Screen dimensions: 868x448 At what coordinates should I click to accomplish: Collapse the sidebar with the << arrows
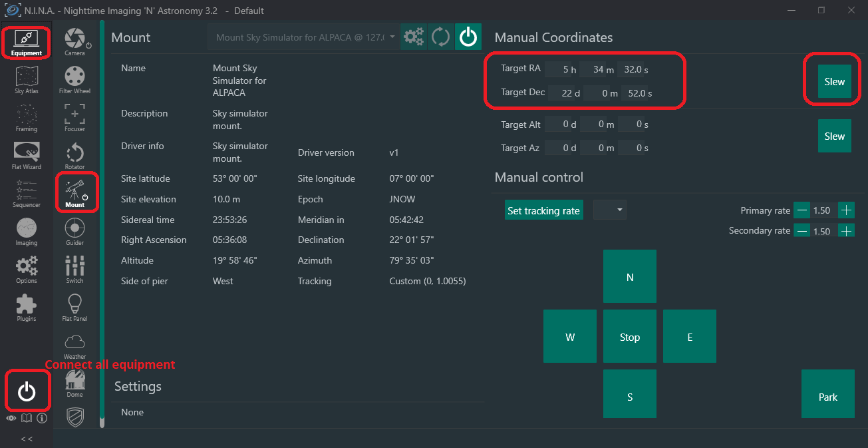click(x=27, y=439)
